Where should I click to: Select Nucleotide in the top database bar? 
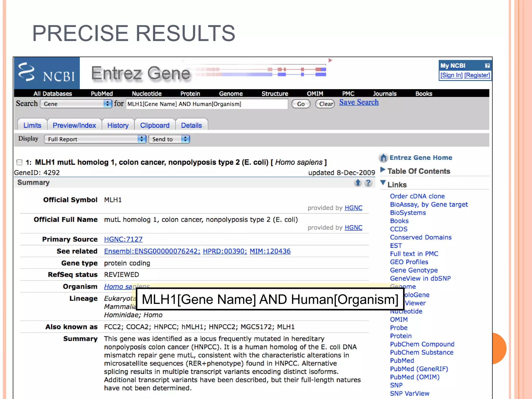(147, 94)
